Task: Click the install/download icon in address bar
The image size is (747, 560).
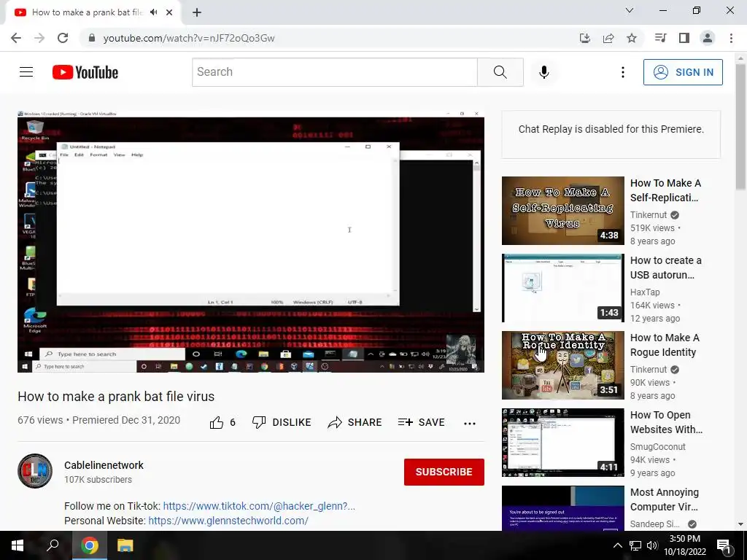Action: 584,38
